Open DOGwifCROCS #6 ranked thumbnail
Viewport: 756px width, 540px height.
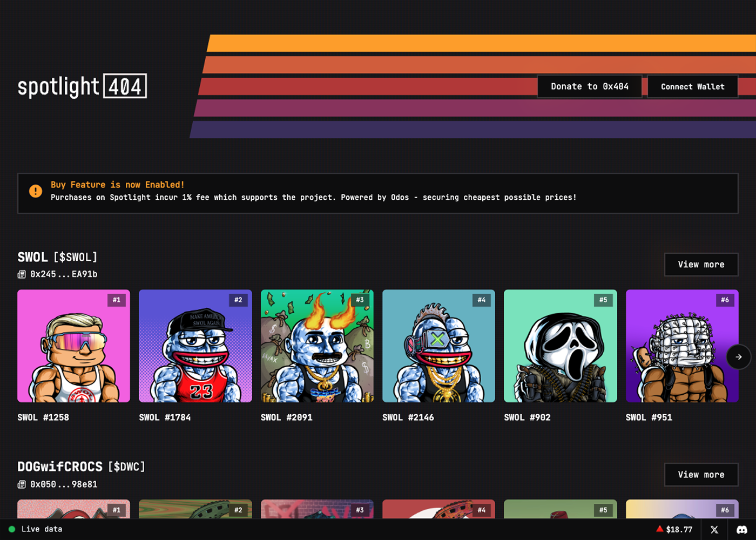[x=682, y=509]
